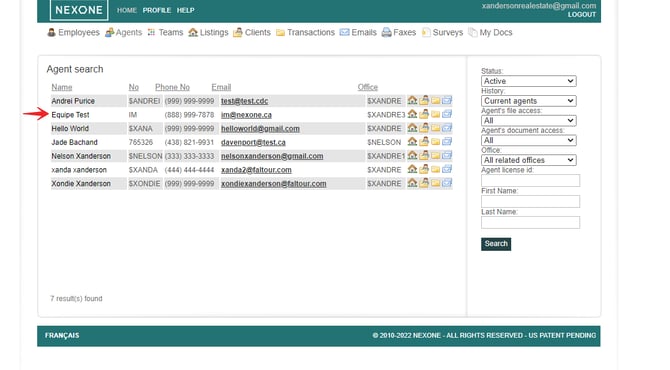
Task: Open emails icon for Equipe Test
Action: (x=447, y=114)
